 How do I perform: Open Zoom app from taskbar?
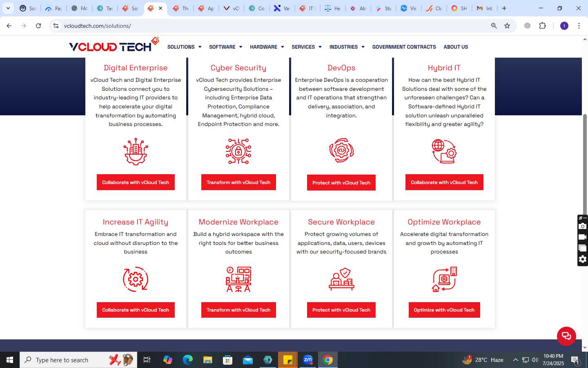pyautogui.click(x=308, y=360)
